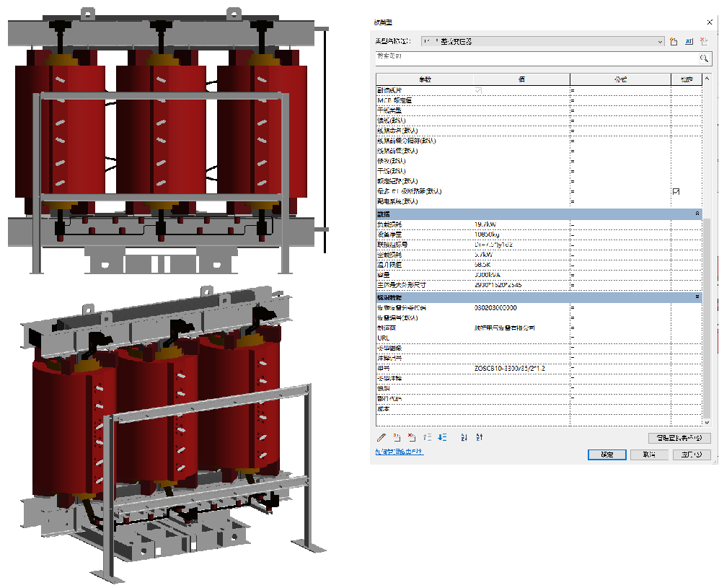Click the Delete Type icon
Screen dimensions: 719x588
click(703, 42)
